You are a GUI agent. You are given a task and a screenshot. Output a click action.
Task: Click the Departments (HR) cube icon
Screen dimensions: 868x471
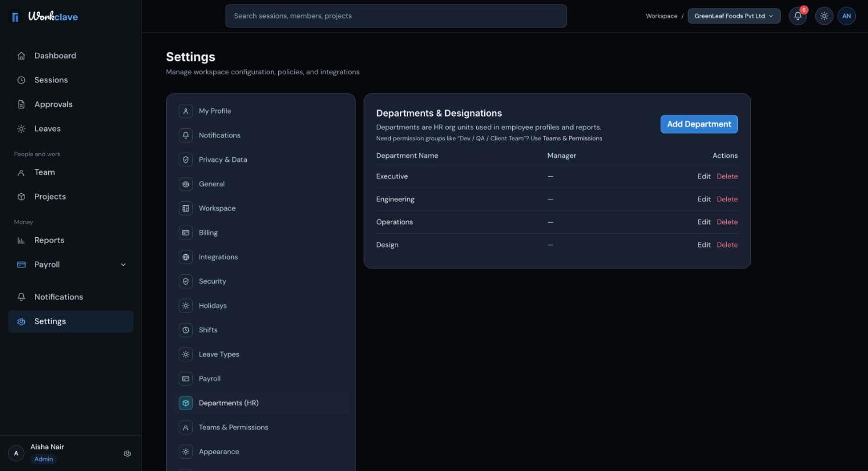pos(186,403)
